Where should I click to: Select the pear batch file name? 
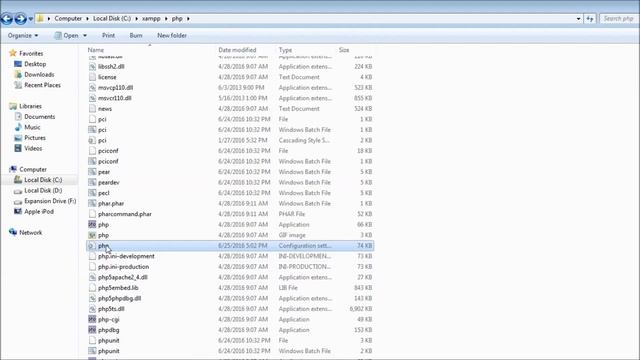(x=104, y=172)
